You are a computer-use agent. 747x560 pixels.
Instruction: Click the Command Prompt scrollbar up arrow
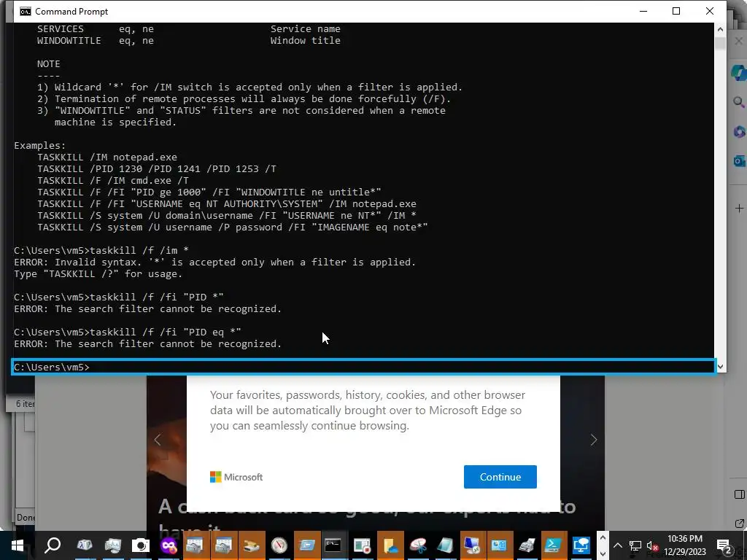(x=720, y=29)
